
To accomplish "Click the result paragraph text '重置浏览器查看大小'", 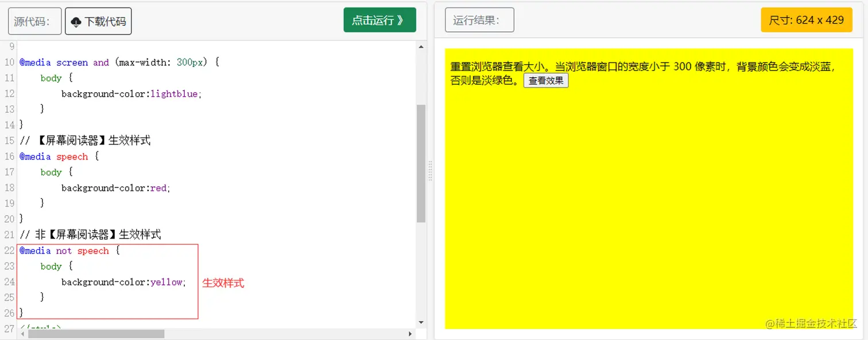I will click(x=497, y=67).
